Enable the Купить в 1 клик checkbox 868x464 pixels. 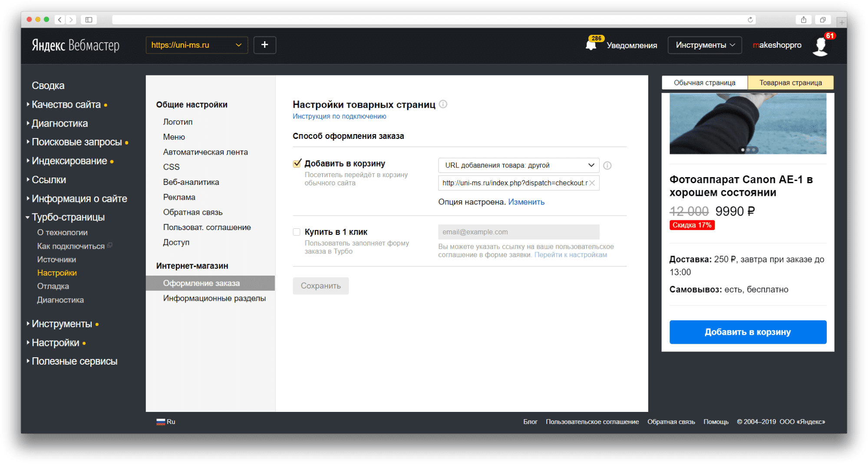coord(297,232)
